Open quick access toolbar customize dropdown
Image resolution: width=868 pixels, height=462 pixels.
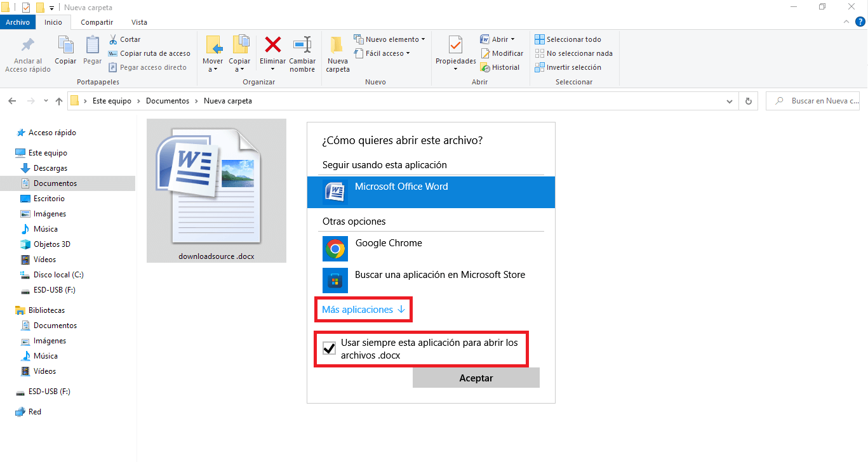[x=51, y=8]
